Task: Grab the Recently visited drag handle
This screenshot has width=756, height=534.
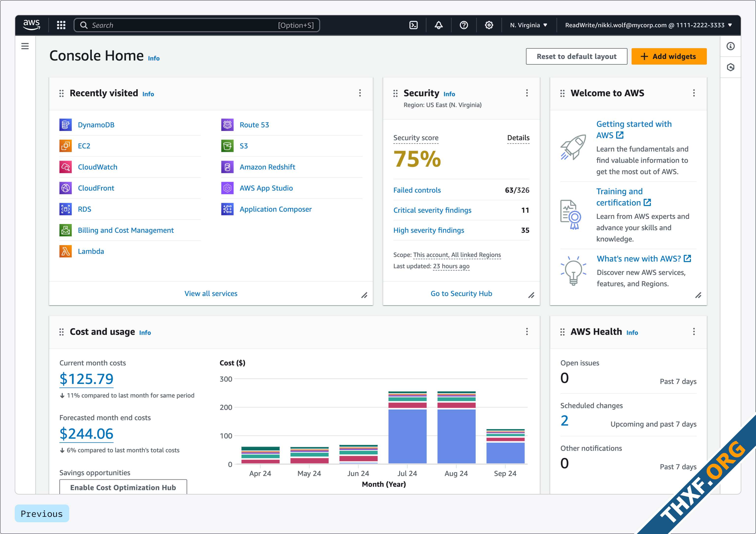Action: (62, 94)
